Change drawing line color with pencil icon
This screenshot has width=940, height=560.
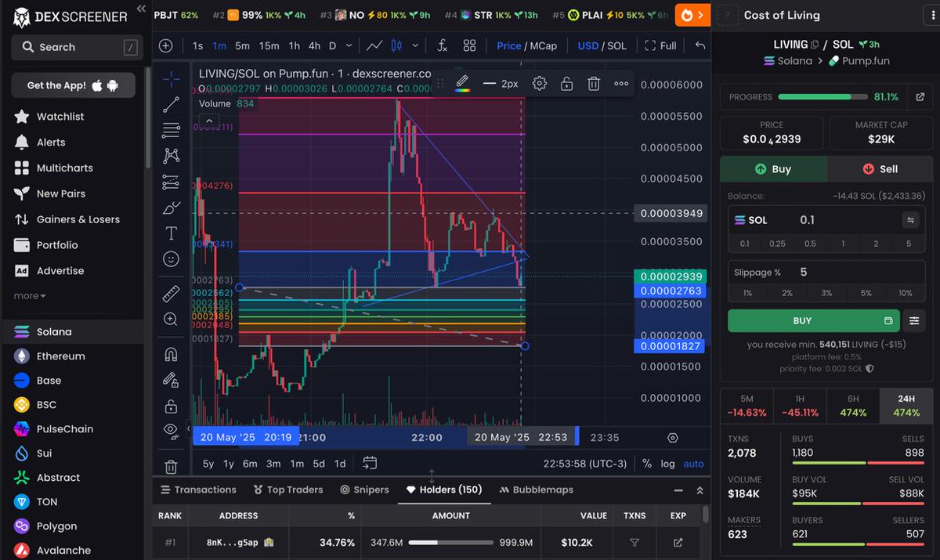[x=462, y=83]
